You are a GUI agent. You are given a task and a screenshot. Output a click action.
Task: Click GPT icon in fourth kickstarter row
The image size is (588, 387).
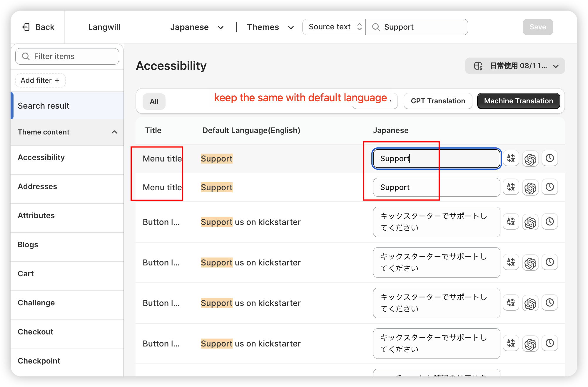click(530, 344)
